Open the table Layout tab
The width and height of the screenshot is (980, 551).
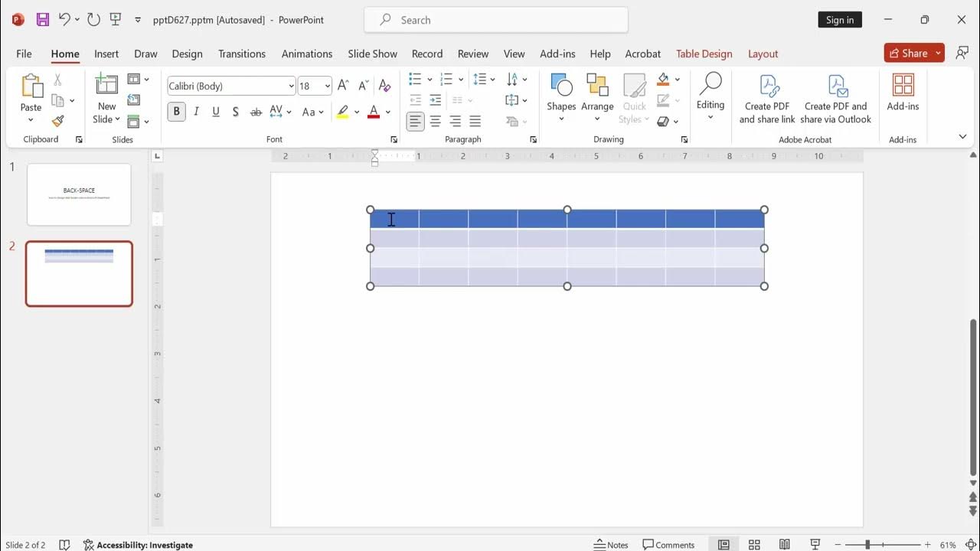(x=763, y=54)
